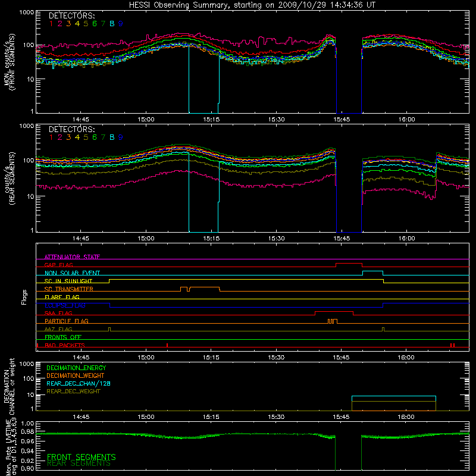Screen dimensions: 476x476
Task: Click 15:00 tick label under front segments plot
Action: click(x=146, y=120)
